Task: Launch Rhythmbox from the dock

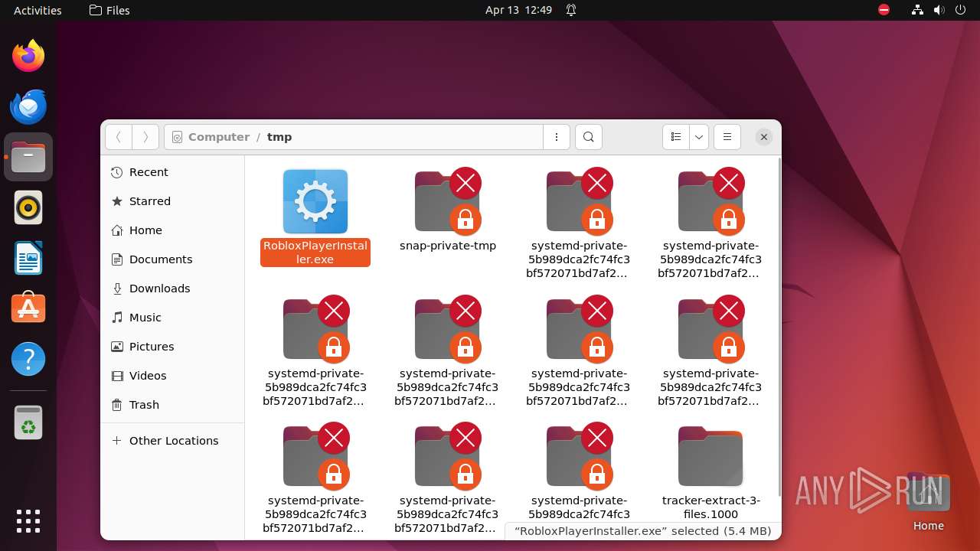Action: [x=28, y=207]
